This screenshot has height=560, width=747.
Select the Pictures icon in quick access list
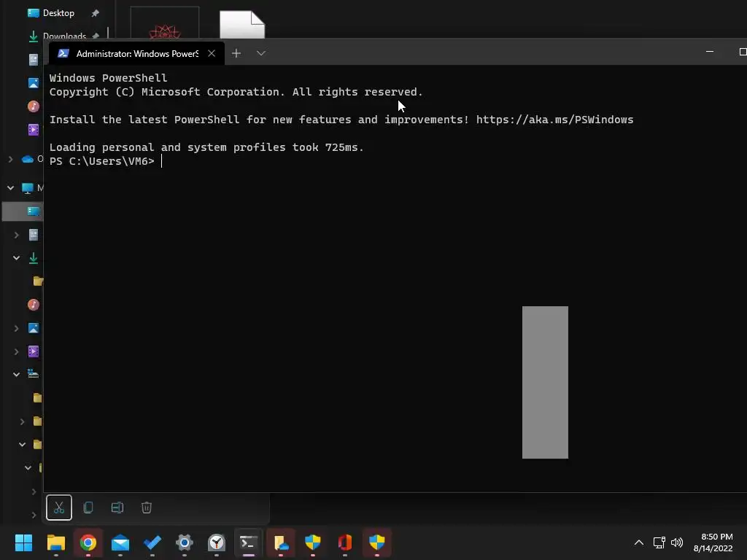(x=34, y=83)
